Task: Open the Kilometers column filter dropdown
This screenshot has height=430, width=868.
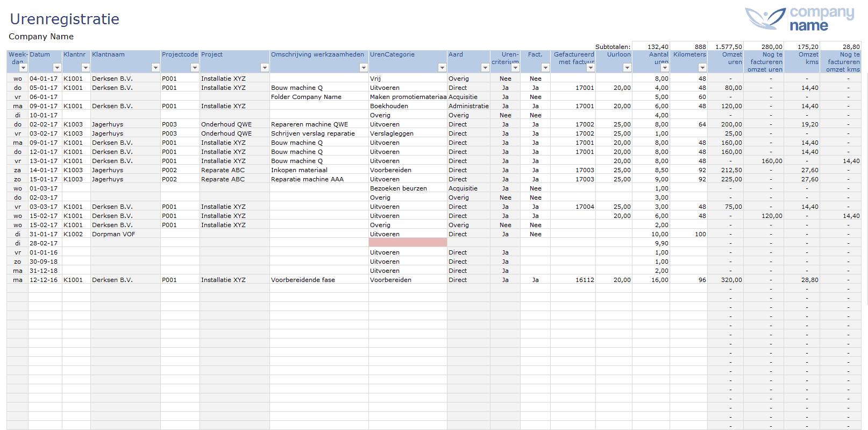Action: coord(702,68)
